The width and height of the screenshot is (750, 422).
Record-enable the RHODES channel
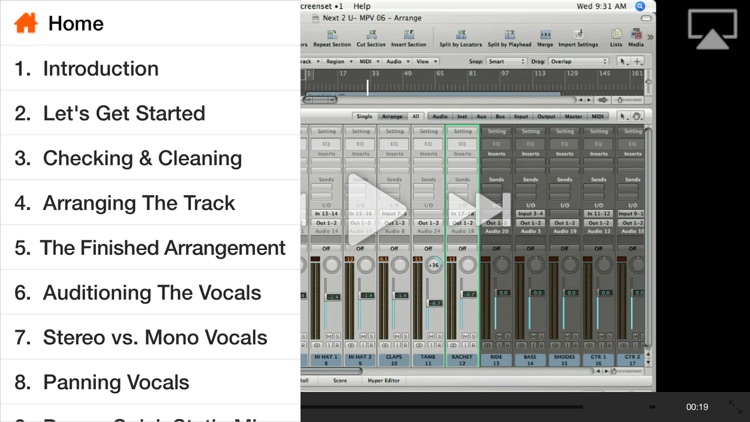tap(576, 345)
